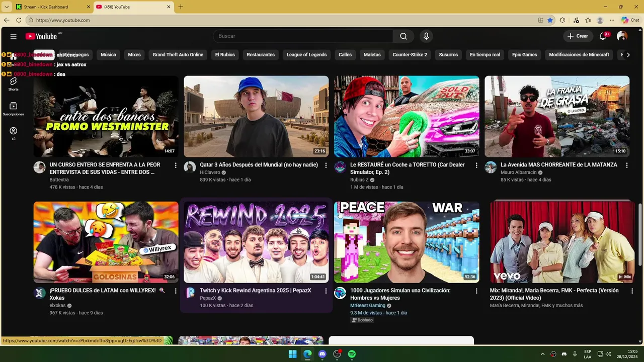
Task: Open the Windows Start menu
Action: (x=292, y=354)
